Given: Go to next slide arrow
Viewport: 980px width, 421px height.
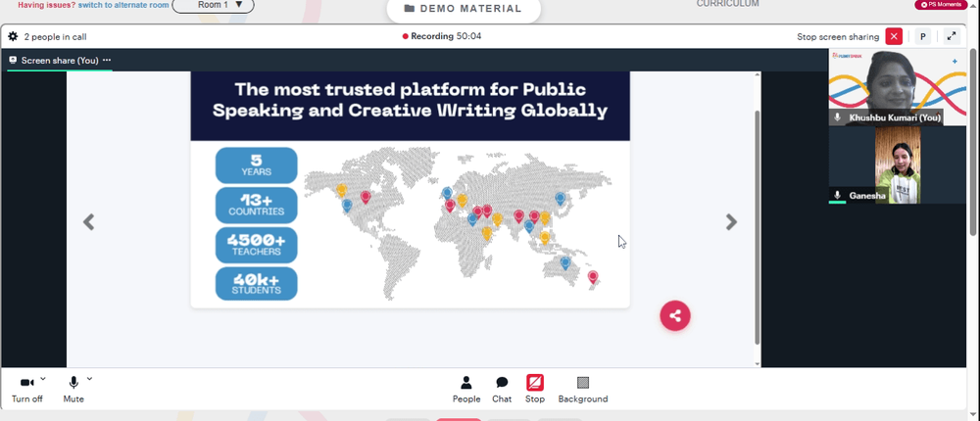Looking at the screenshot, I should [731, 221].
